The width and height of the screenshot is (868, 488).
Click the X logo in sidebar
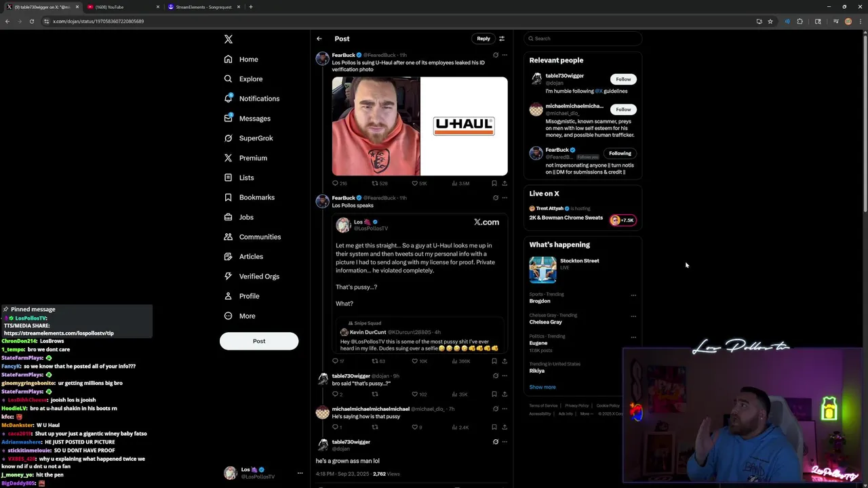click(229, 39)
